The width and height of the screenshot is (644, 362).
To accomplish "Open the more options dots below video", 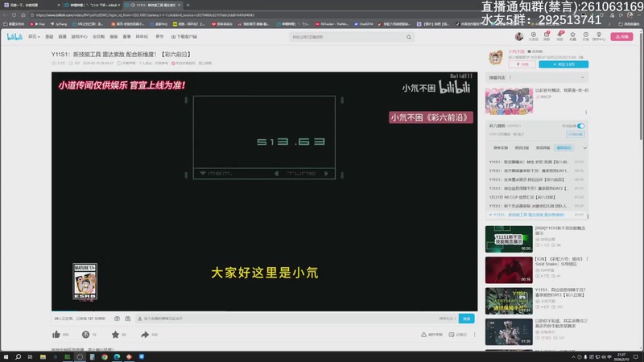I will (x=475, y=335).
